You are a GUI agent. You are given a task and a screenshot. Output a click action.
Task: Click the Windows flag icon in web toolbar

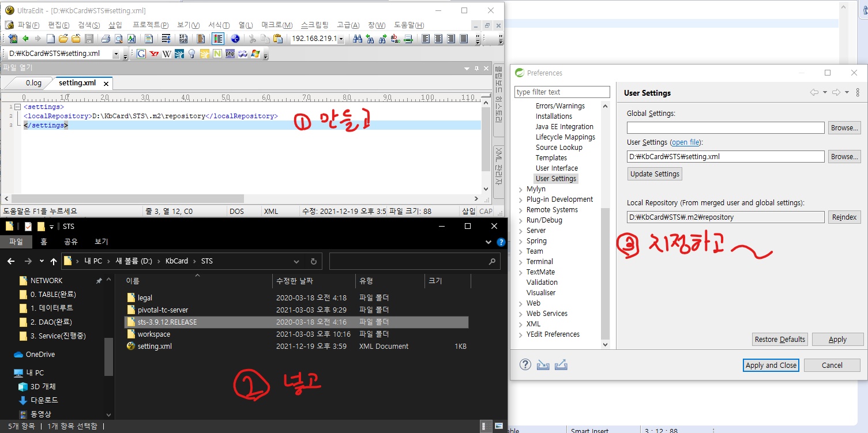tap(255, 54)
